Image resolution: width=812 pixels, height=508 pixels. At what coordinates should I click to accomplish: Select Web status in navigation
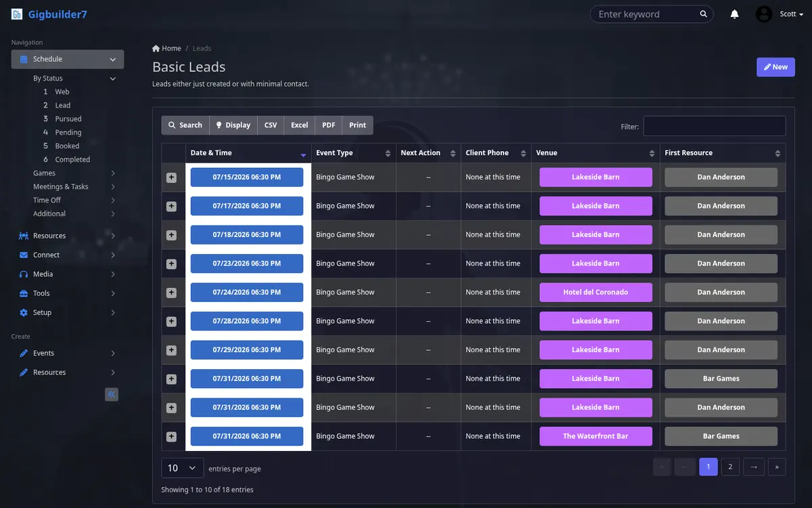click(62, 92)
